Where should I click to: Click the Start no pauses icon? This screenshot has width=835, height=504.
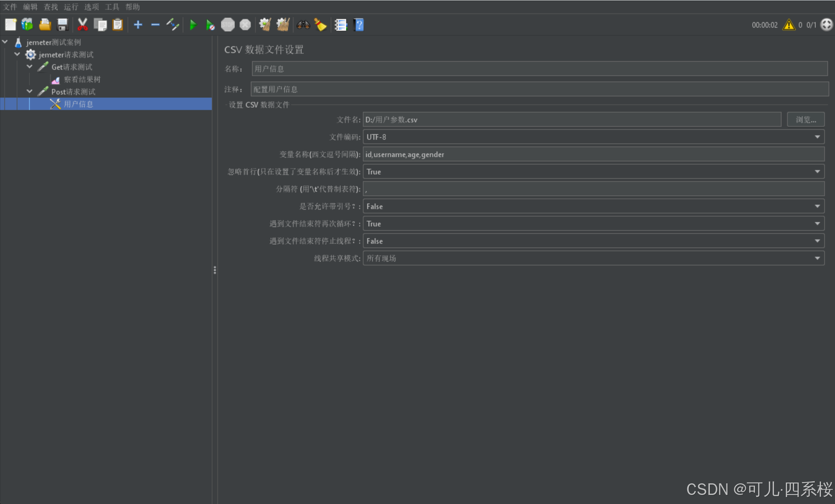click(x=210, y=25)
